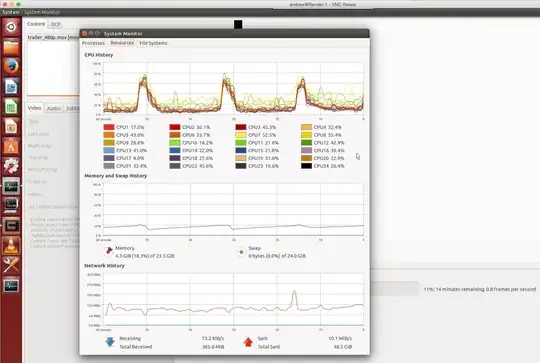
Task: Launch the Files manager from the dock
Action: [x=11, y=47]
